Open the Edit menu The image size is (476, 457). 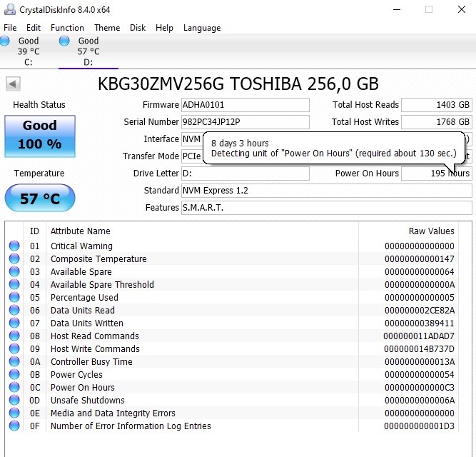[x=34, y=28]
